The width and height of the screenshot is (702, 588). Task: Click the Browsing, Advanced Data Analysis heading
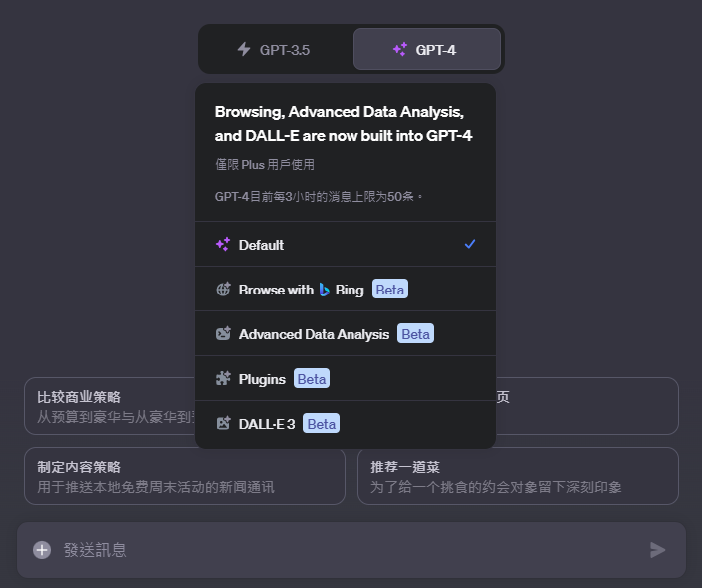click(x=343, y=124)
